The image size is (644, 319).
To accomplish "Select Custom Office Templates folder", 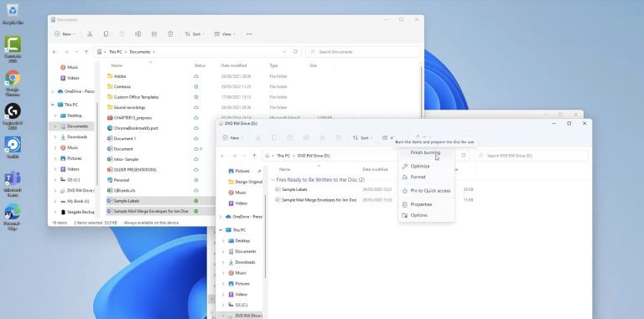I will click(132, 97).
